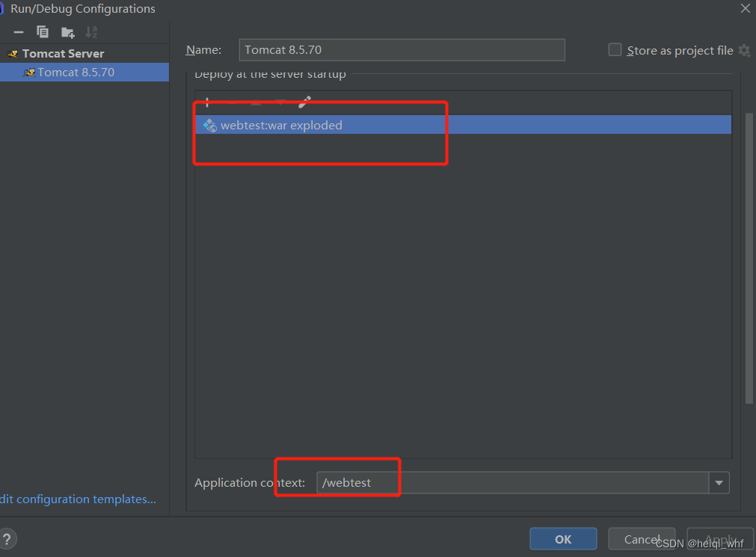The image size is (756, 557).
Task: Create a new configuration folder
Action: click(x=67, y=32)
